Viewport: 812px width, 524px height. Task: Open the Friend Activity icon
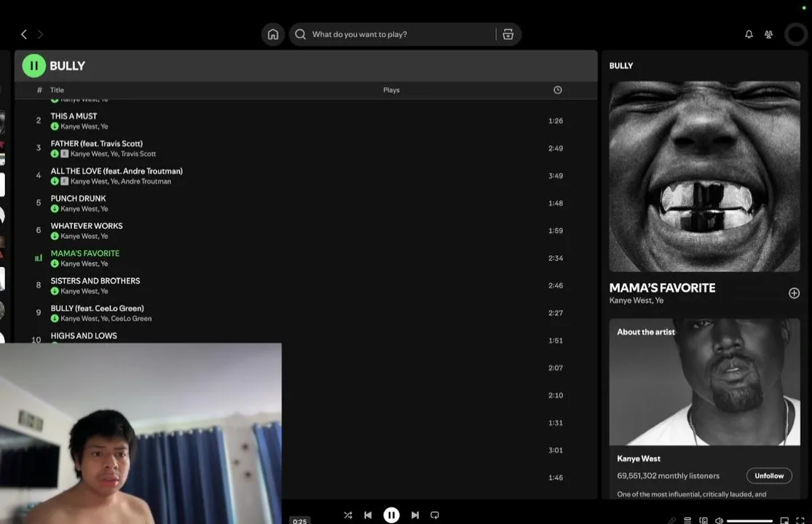[x=768, y=34]
